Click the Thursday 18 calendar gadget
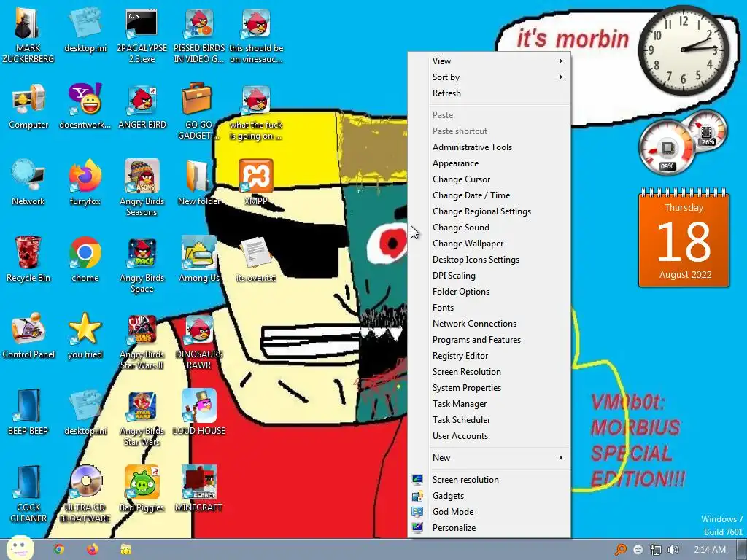 point(684,238)
